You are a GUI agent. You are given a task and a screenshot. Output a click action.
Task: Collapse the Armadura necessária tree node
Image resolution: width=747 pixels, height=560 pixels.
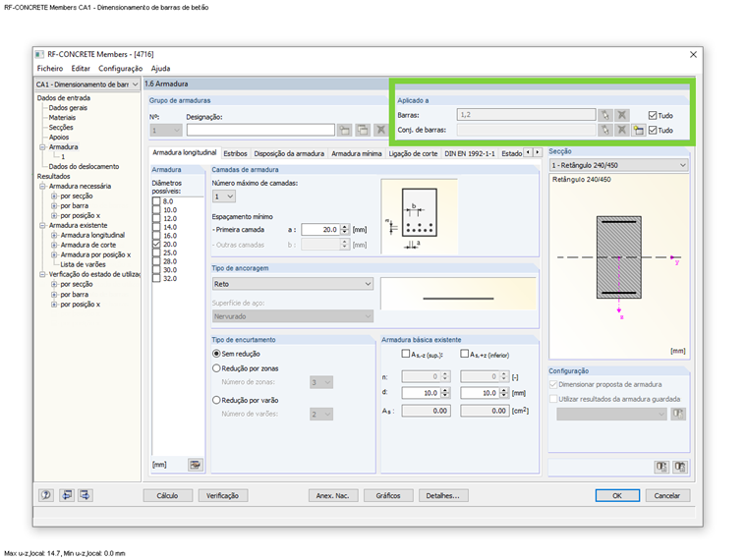[x=42, y=187]
